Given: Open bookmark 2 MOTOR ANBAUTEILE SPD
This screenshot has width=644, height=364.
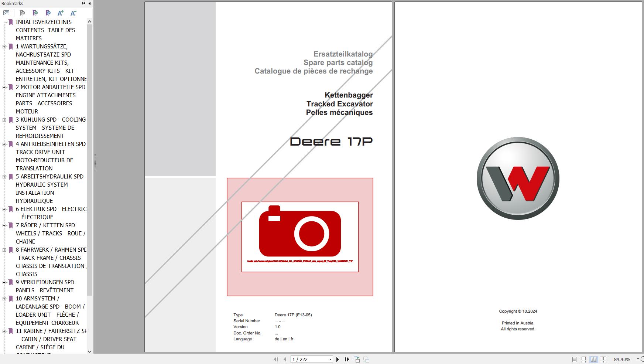Looking at the screenshot, I should tap(51, 99).
